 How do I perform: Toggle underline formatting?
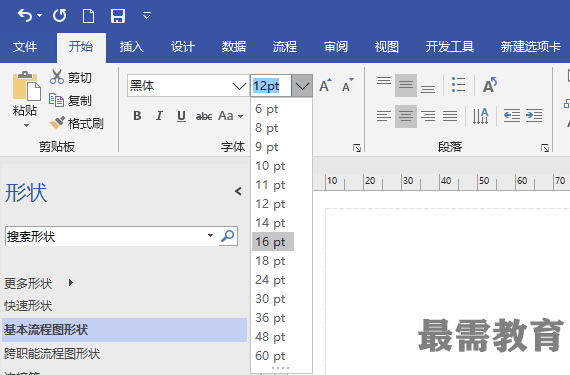181,116
